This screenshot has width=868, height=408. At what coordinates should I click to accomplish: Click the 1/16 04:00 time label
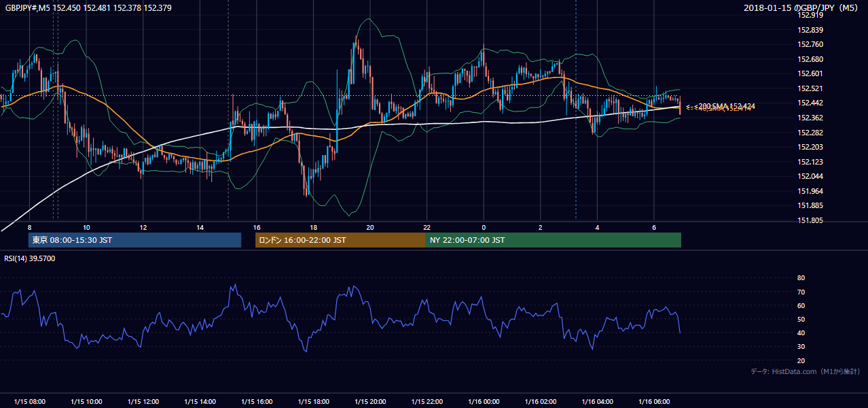[597, 402]
